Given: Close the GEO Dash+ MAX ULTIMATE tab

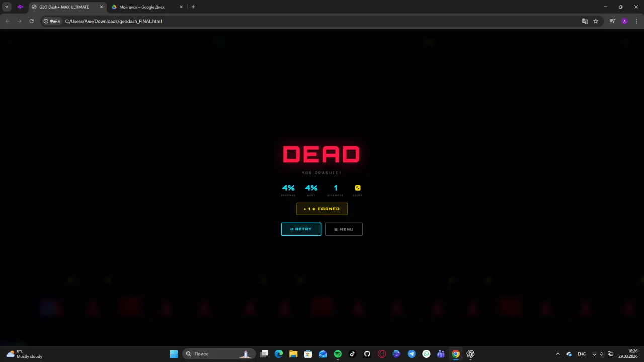Looking at the screenshot, I should [x=101, y=7].
